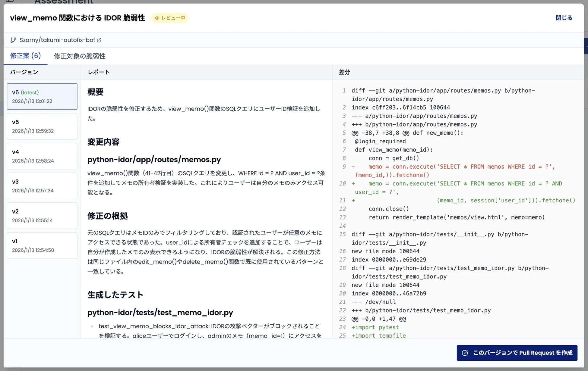Click the panel icon at the top-left background corner
The height and width of the screenshot is (371, 588).
[10, 2]
